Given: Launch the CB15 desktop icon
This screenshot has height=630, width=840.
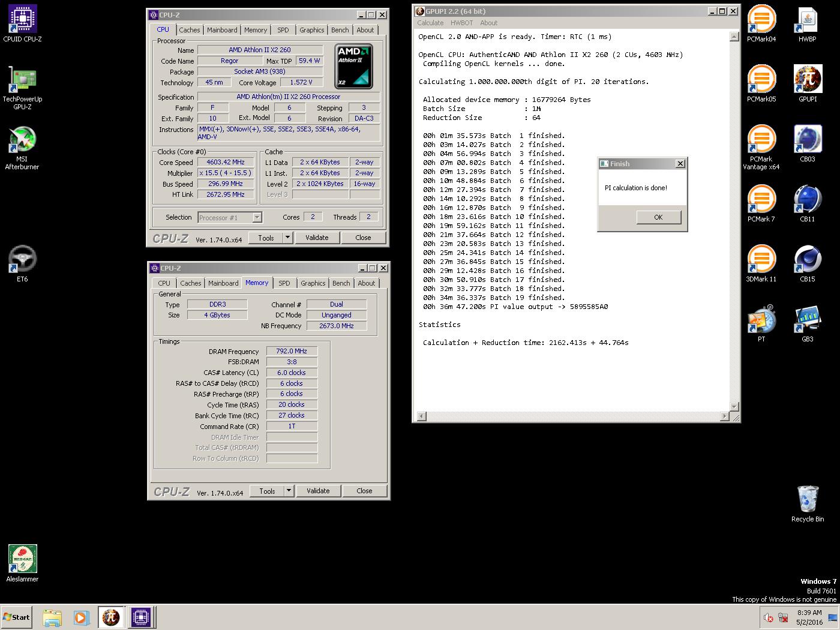Looking at the screenshot, I should (x=808, y=264).
